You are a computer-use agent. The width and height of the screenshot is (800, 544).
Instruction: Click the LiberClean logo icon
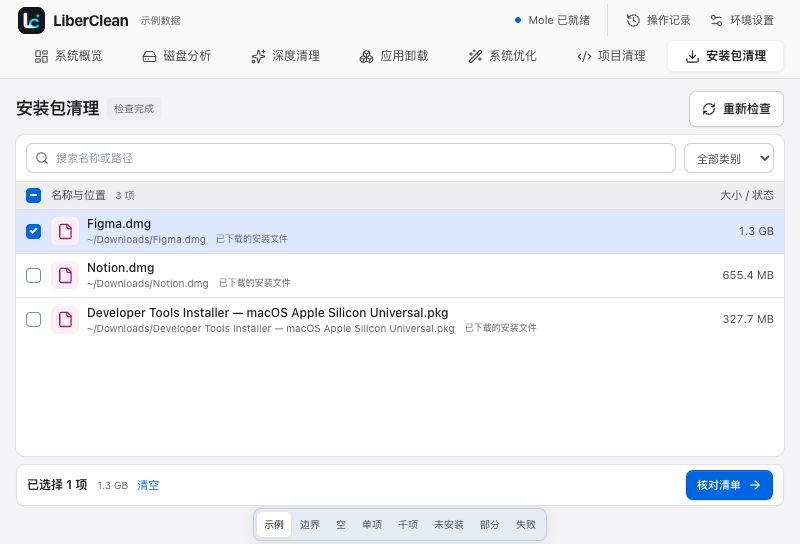pyautogui.click(x=31, y=20)
